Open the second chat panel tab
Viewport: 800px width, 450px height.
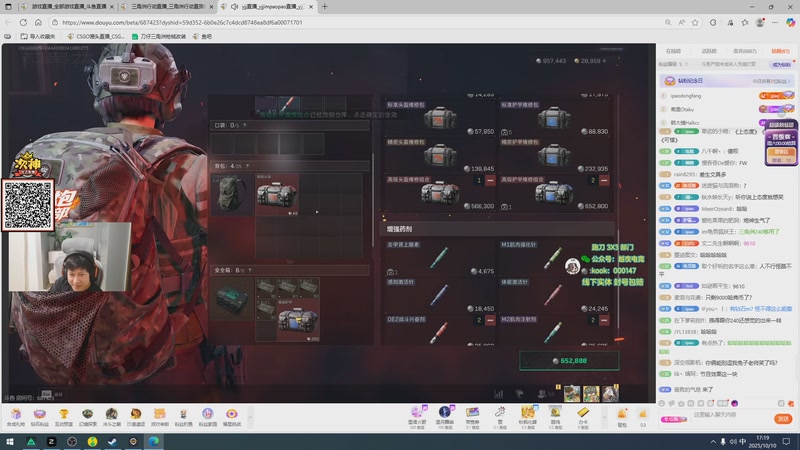(x=709, y=51)
